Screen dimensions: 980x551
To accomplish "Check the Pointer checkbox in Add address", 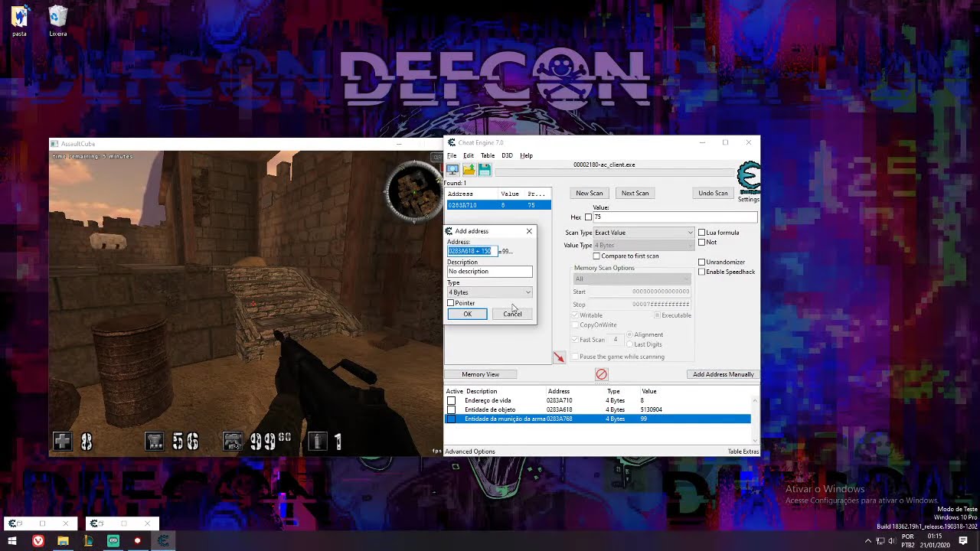I will (451, 303).
